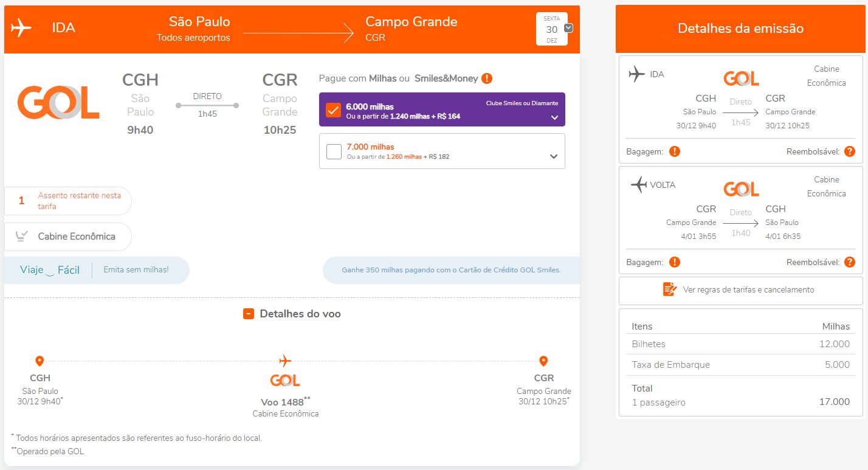Click the Reembolsável help icon for the VOLTA flight
Viewport: 868px width, 470px height.
(x=850, y=262)
